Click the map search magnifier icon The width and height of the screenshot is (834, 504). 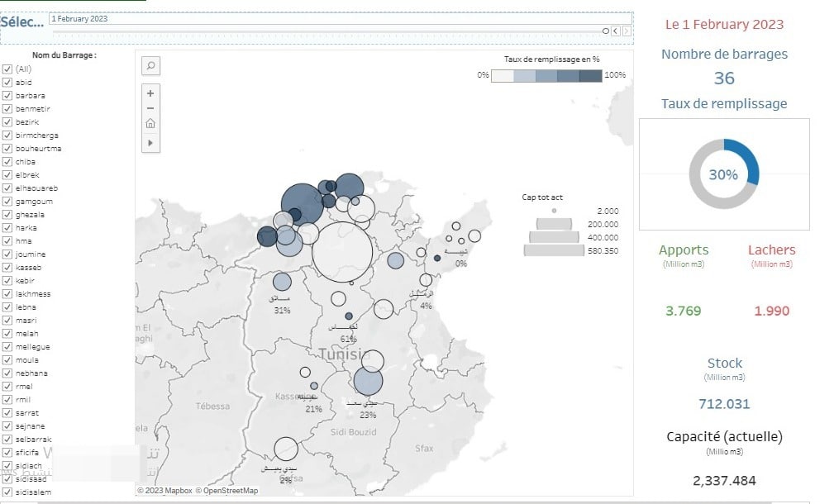point(150,66)
